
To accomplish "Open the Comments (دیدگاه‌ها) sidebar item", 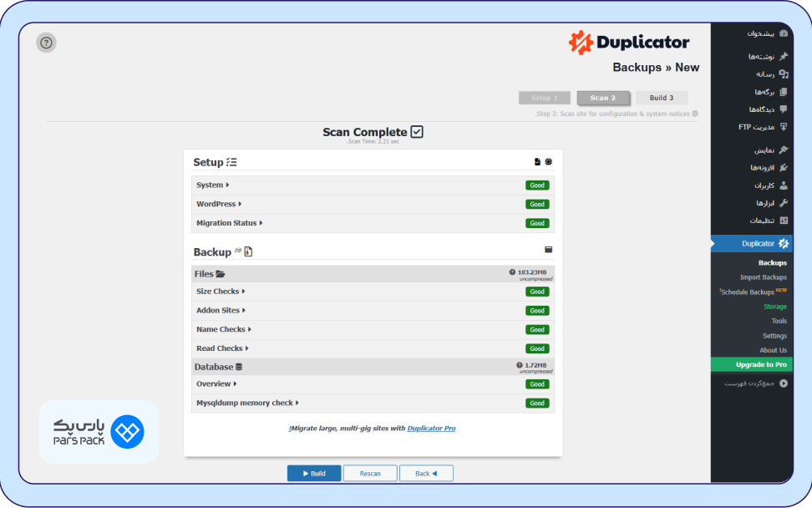I will (768, 109).
